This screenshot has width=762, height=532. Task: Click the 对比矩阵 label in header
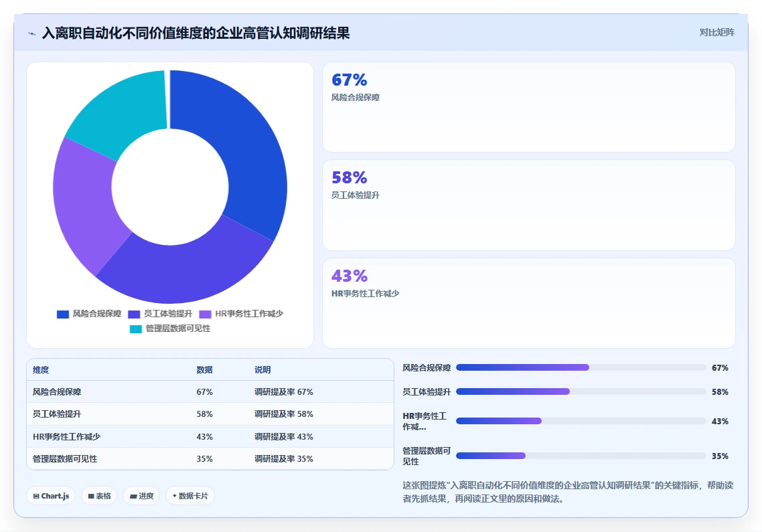[717, 33]
